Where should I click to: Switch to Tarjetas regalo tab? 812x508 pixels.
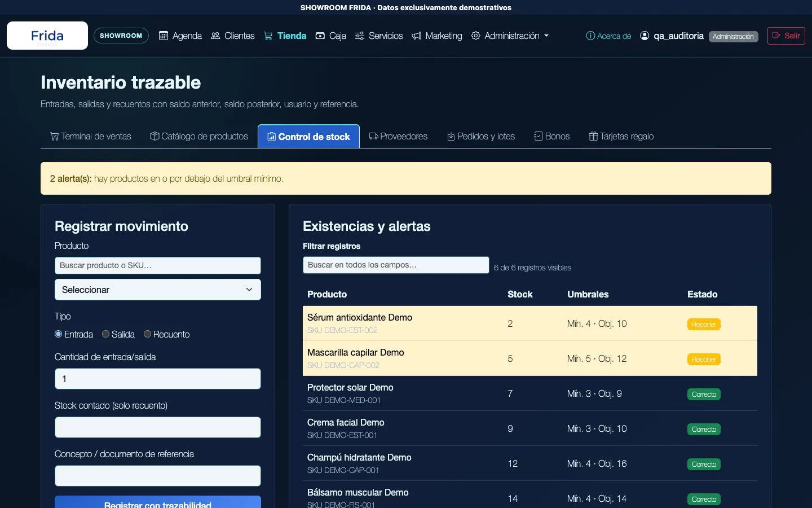[621, 136]
